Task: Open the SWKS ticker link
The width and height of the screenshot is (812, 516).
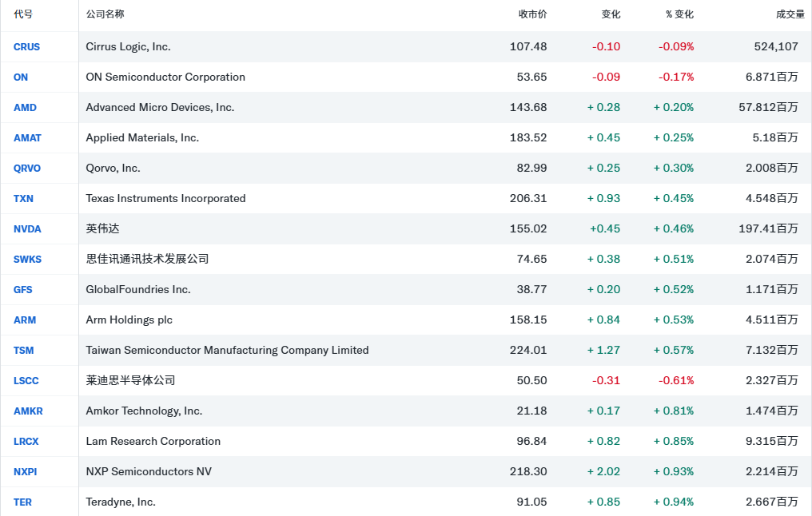Action: [x=27, y=260]
